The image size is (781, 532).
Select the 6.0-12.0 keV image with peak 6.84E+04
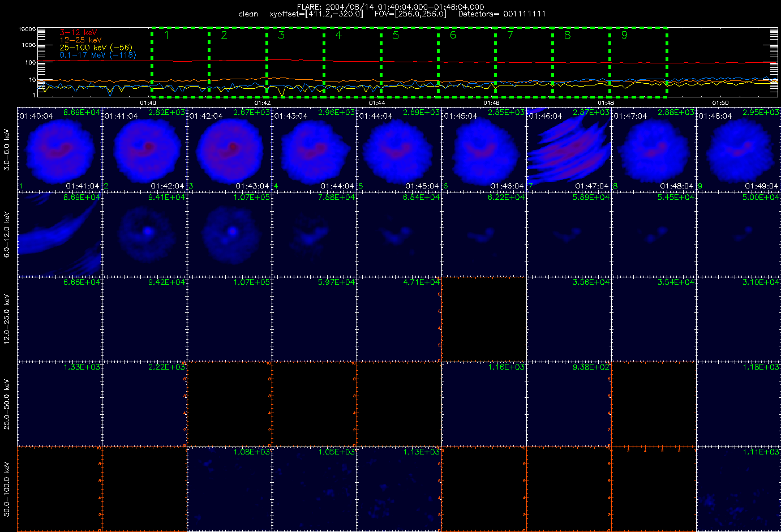[x=400, y=234]
